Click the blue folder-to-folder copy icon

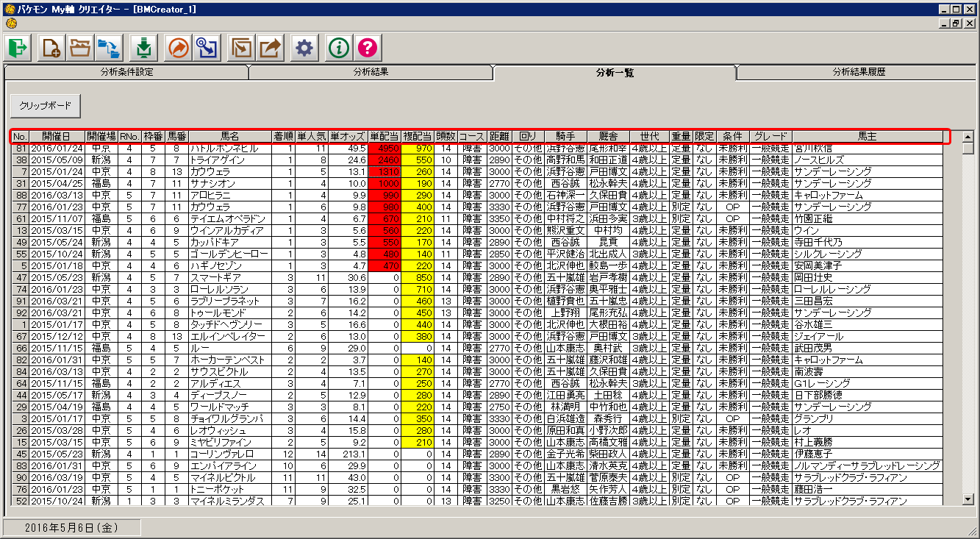(x=108, y=49)
